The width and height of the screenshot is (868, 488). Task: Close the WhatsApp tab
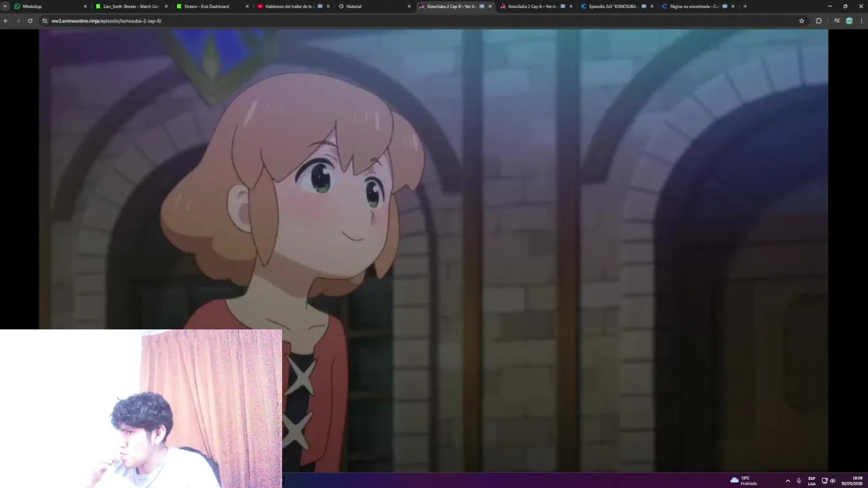pos(85,6)
